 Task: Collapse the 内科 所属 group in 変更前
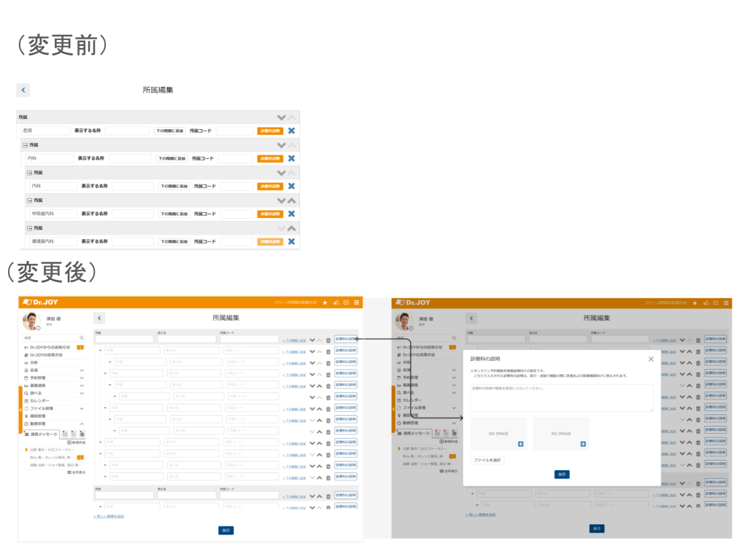click(26, 145)
